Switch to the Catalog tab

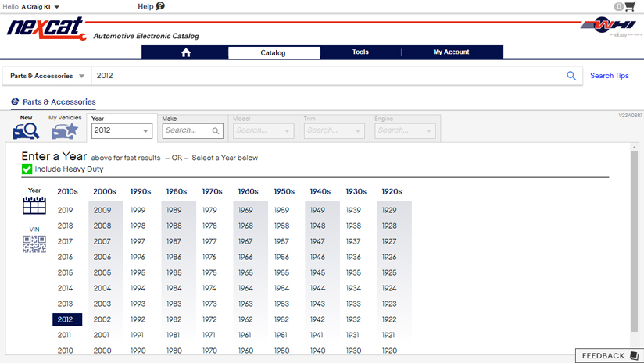tap(274, 52)
